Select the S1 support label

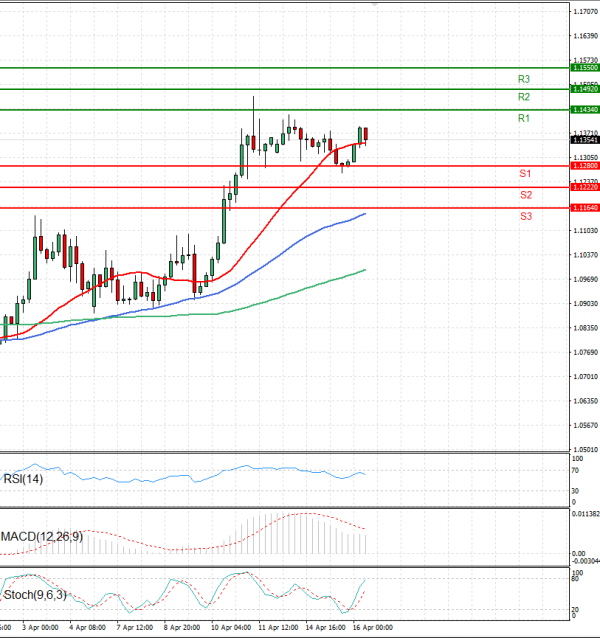coord(525,174)
